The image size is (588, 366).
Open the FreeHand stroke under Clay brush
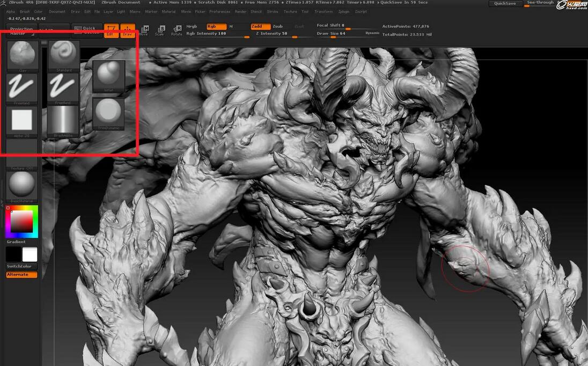point(23,89)
